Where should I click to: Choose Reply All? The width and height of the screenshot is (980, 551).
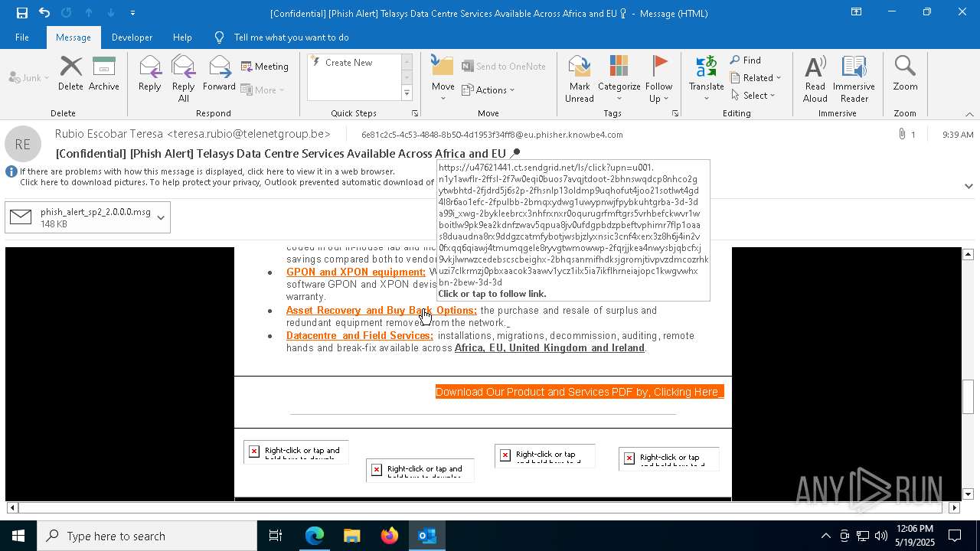184,79
